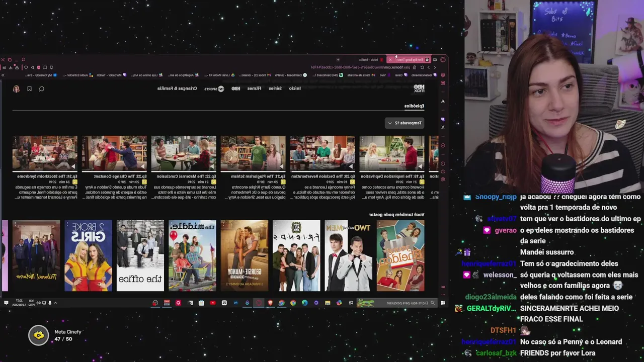The height and width of the screenshot is (362, 644).
Task: Click the heart icon in browser toolbar
Action: point(26,67)
